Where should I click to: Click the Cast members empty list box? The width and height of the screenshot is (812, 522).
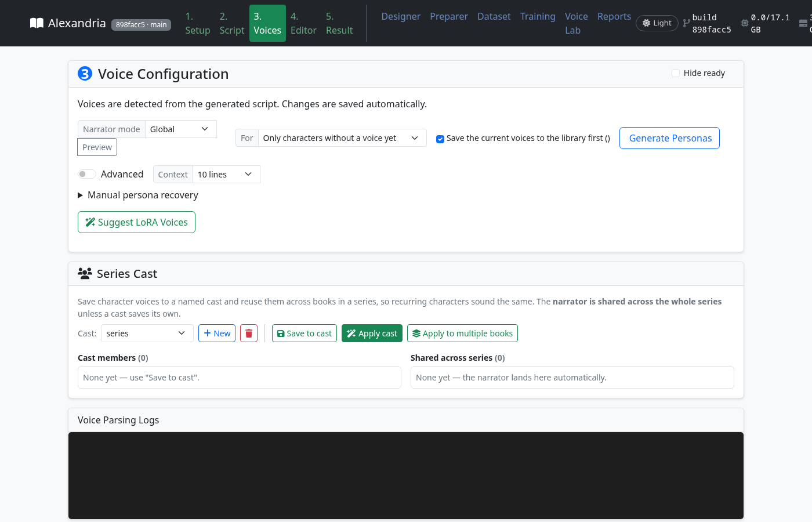(x=240, y=378)
